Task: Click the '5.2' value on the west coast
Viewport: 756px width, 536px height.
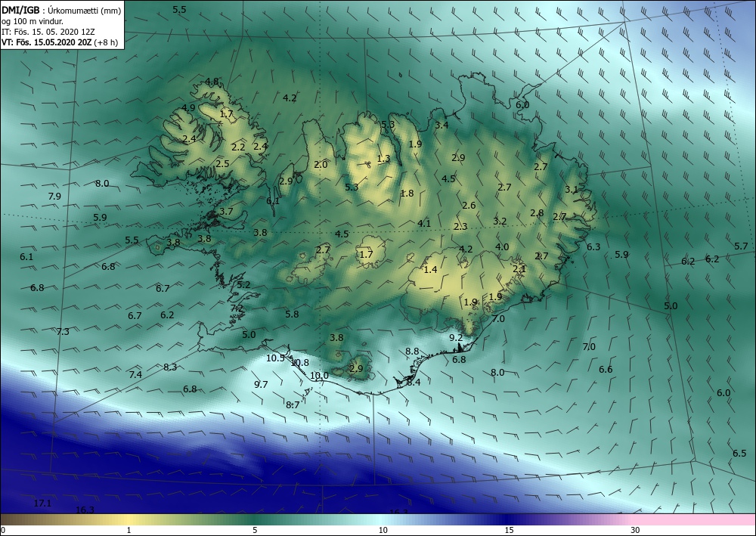Action: 244,285
